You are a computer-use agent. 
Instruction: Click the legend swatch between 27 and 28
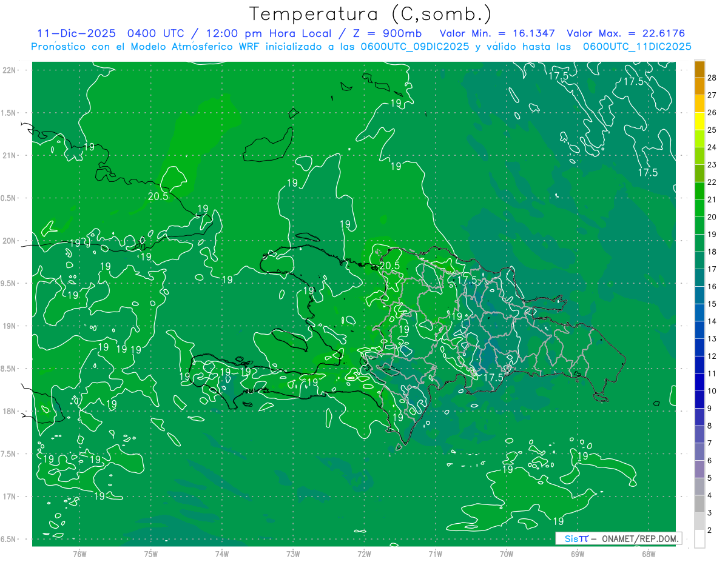click(699, 86)
